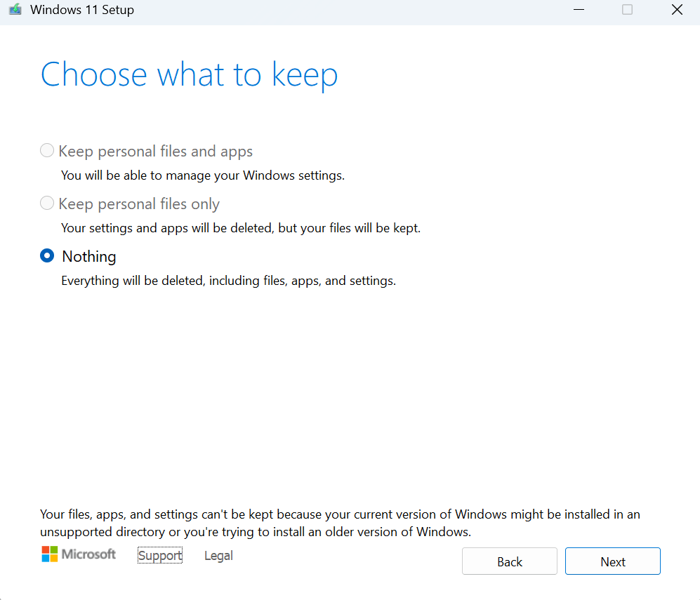Screen dimensions: 700x600
Task: Click the Microsoft logo
Action: 79,554
